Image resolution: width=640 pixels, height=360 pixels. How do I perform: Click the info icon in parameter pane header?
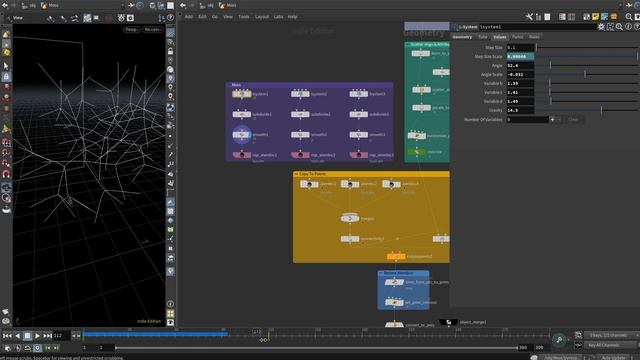pyautogui.click(x=628, y=27)
